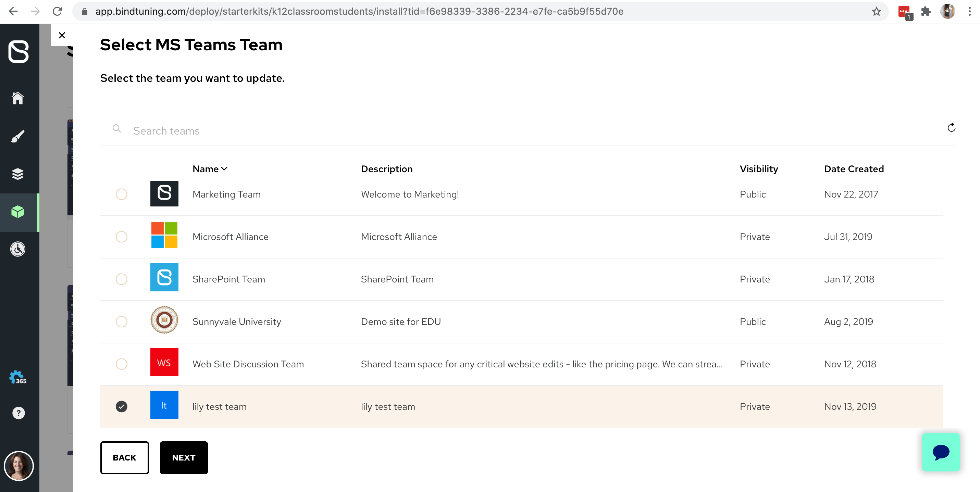Click the Web Site Discussion Team name
Screen dimensions: 980x492
coord(248,364)
